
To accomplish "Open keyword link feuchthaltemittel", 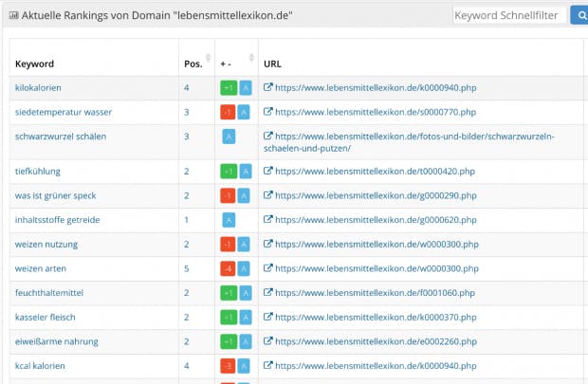I will coord(49,293).
